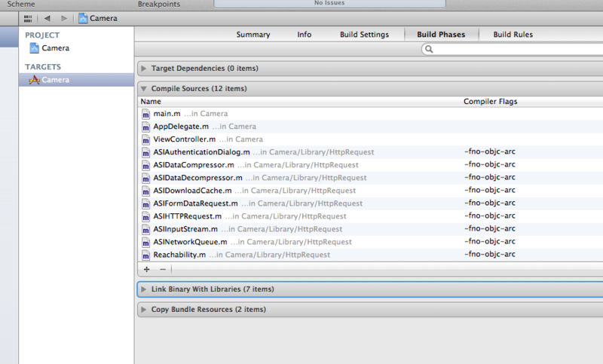Click compiler flag of ASIDataCompressor.m
Viewport: 603px width, 364px height.
pos(489,164)
